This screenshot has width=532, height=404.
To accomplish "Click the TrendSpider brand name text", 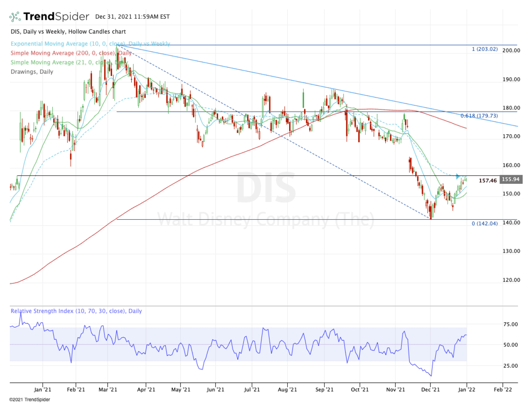I will coord(56,17).
